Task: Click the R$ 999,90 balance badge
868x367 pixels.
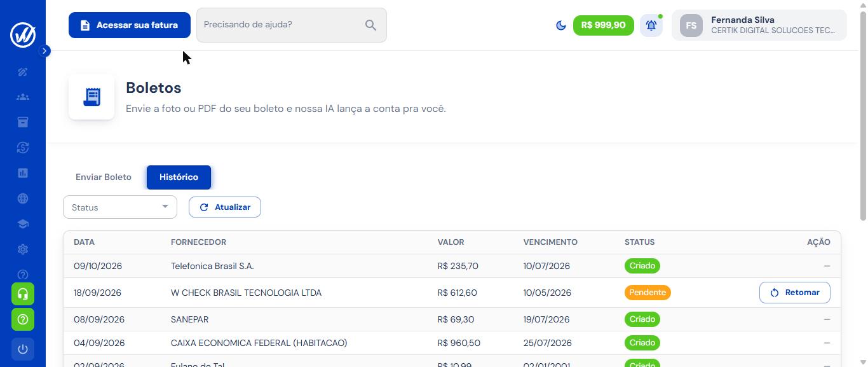Action: point(604,25)
